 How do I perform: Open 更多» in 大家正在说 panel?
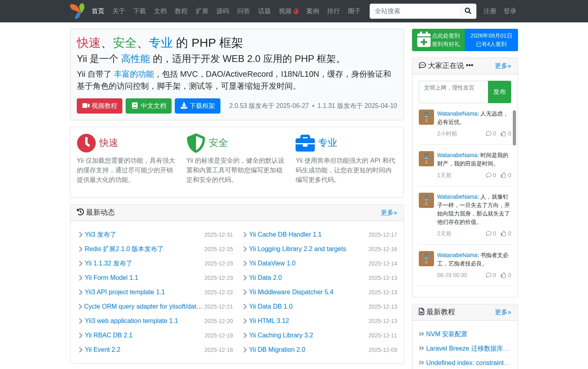click(503, 66)
